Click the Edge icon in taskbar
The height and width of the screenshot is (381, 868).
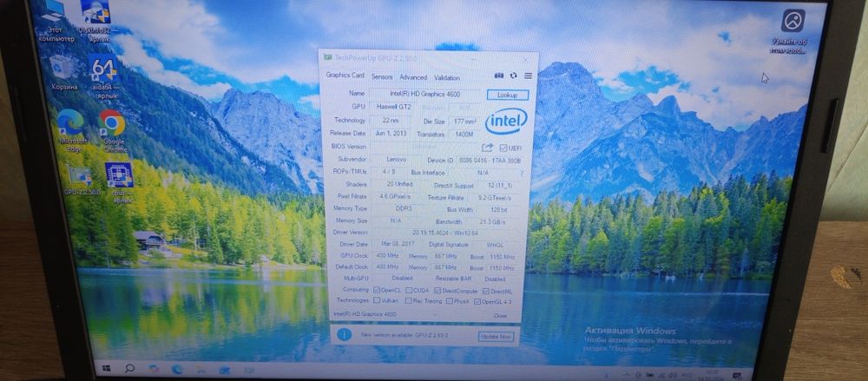coord(178,369)
